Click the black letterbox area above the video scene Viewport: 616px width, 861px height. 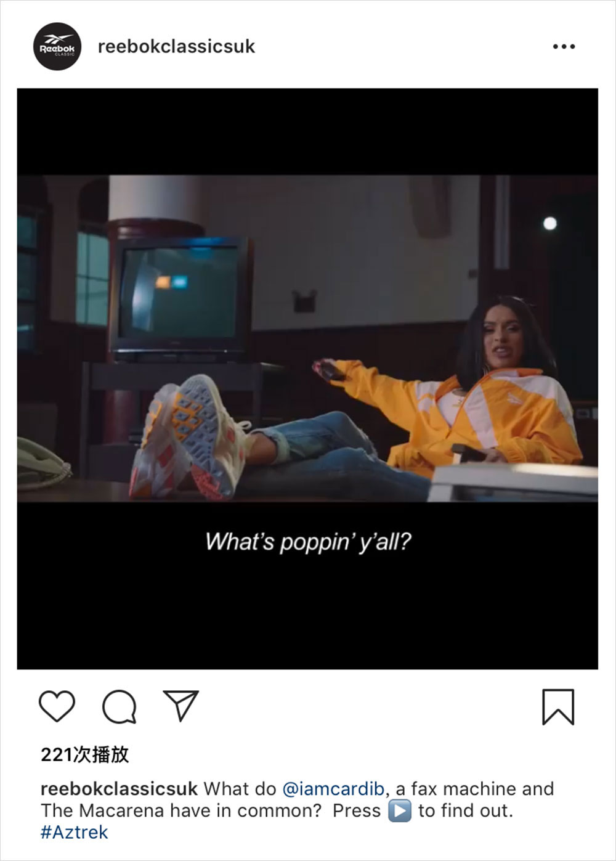(x=307, y=132)
